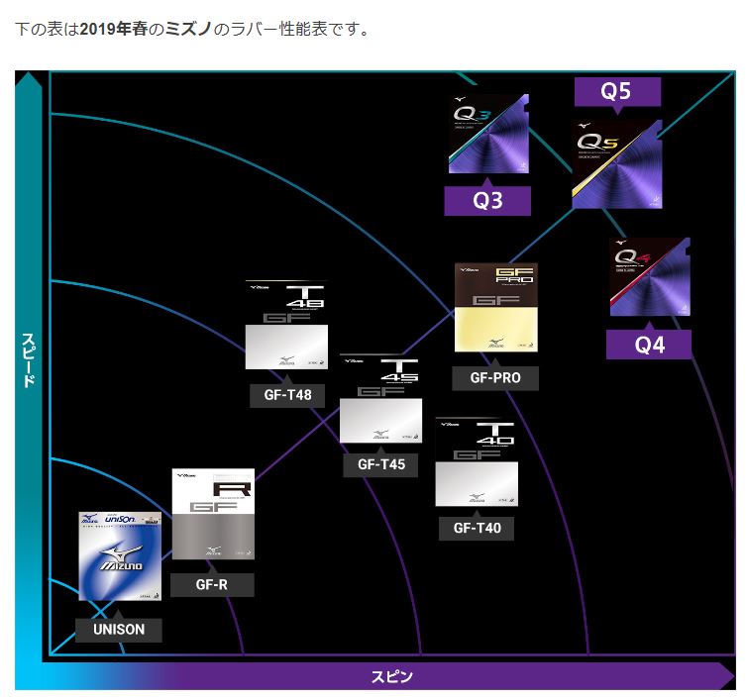Select the GF-PRO name label
Viewport: 747px width, 700px height.
(495, 378)
